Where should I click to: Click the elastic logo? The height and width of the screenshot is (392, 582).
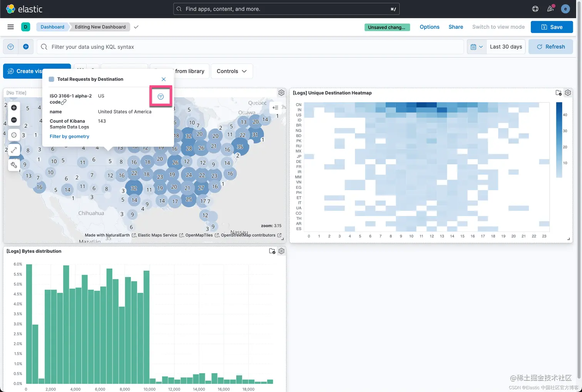(24, 9)
